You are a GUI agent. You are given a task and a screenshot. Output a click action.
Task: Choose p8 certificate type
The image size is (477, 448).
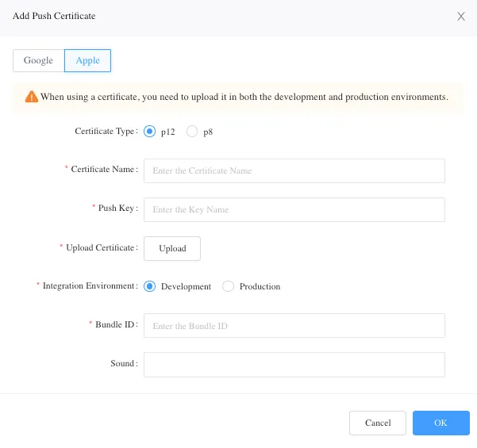click(192, 132)
